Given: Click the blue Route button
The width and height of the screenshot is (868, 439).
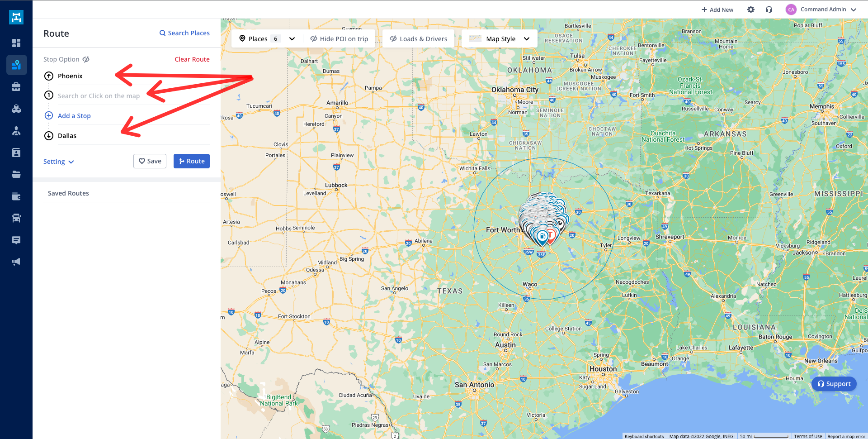Looking at the screenshot, I should [192, 161].
